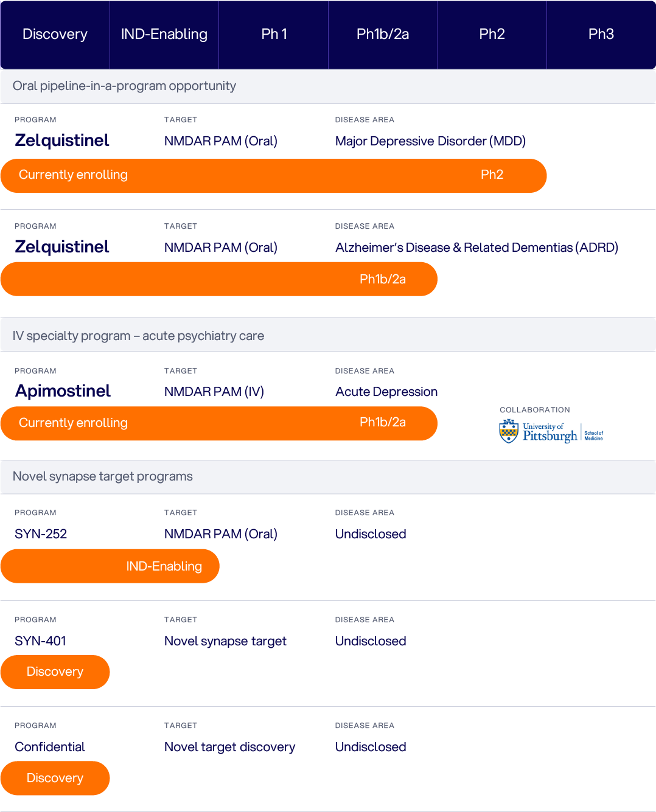656x812 pixels.
Task: Click the University of Pittsburgh logo
Action: pos(551,432)
